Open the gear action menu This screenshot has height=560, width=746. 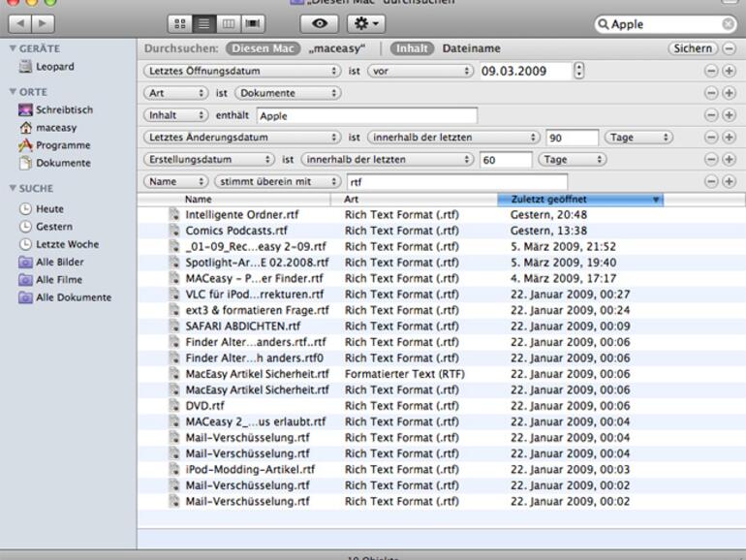367,23
